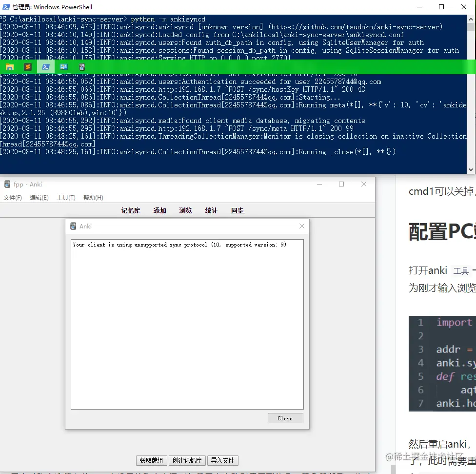
Task: Click the unsupported sync protocol error text
Action: click(x=179, y=245)
